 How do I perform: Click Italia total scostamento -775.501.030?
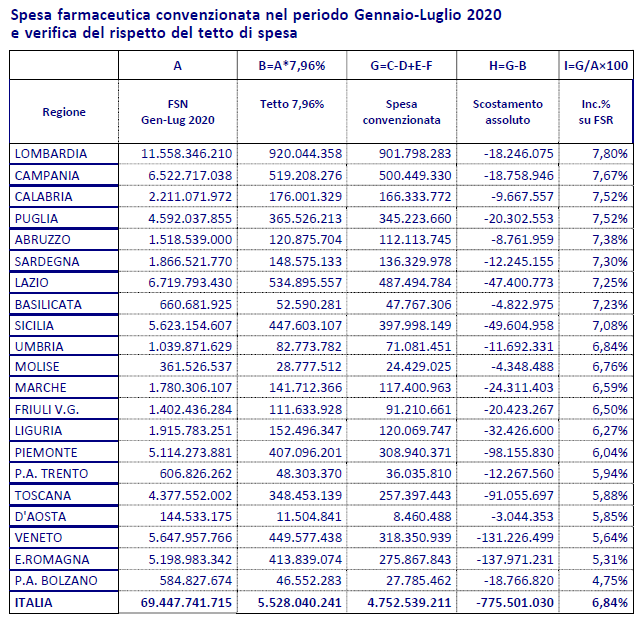point(515,602)
